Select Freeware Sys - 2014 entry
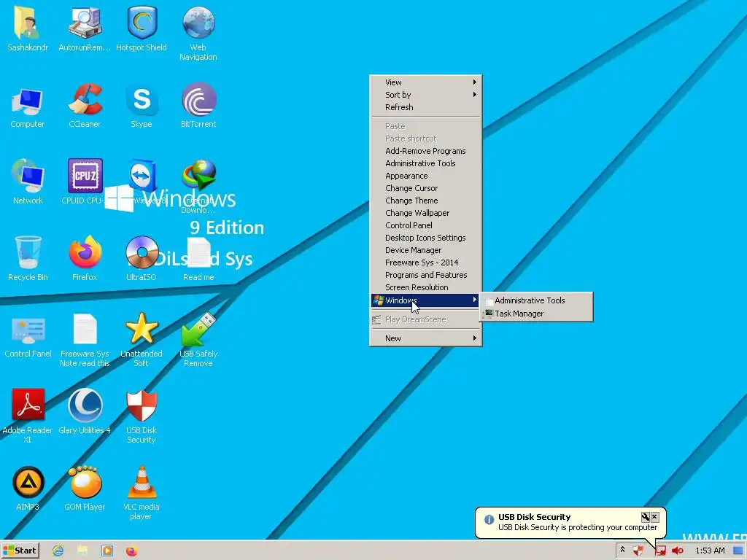 tap(425, 262)
